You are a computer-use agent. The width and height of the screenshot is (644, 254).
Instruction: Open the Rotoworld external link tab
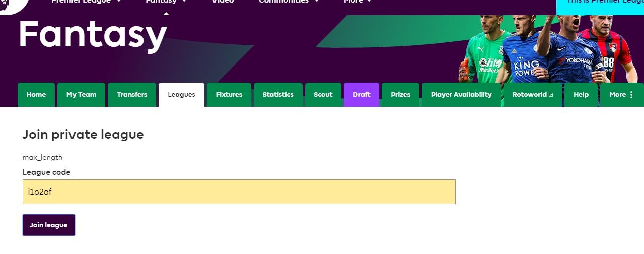[533, 95]
